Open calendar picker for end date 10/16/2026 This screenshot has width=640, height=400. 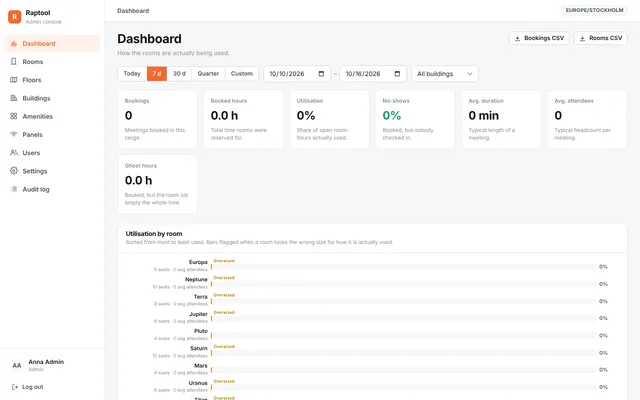[397, 74]
